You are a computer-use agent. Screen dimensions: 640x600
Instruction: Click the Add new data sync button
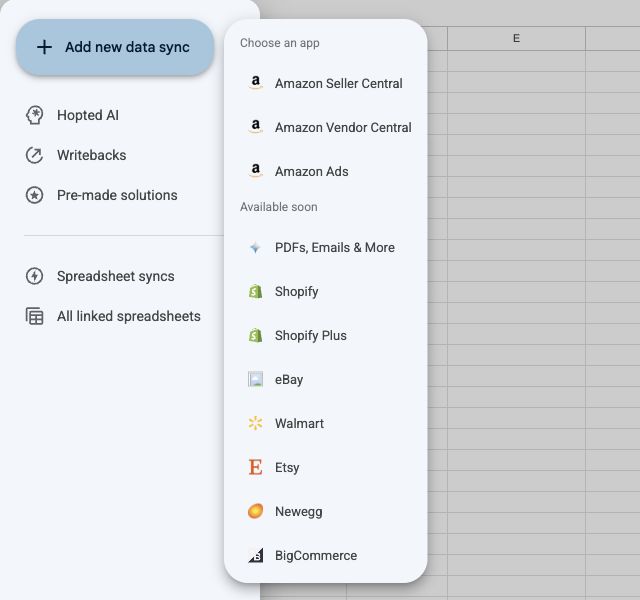click(x=115, y=47)
